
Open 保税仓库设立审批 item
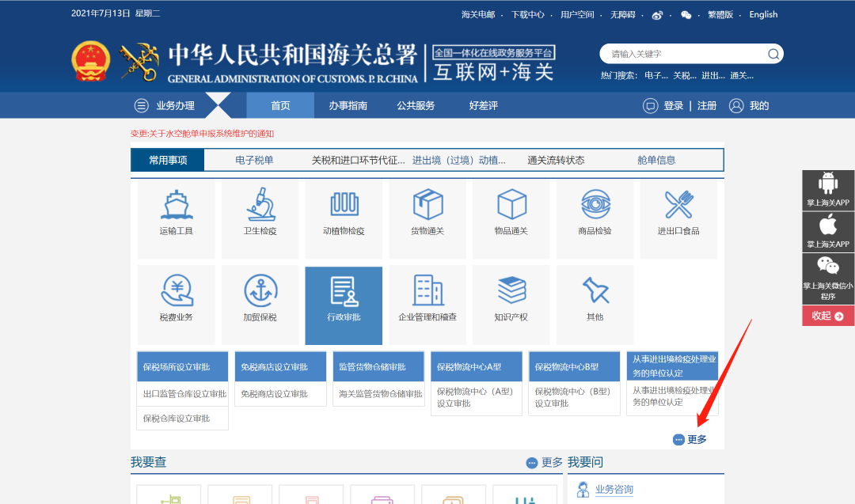coord(183,419)
